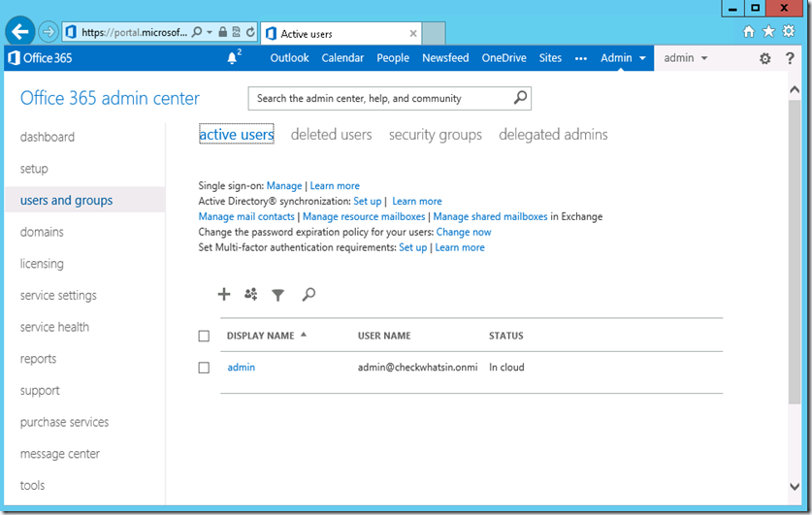Click Change now password policy link
The image size is (812, 515).
tap(464, 233)
